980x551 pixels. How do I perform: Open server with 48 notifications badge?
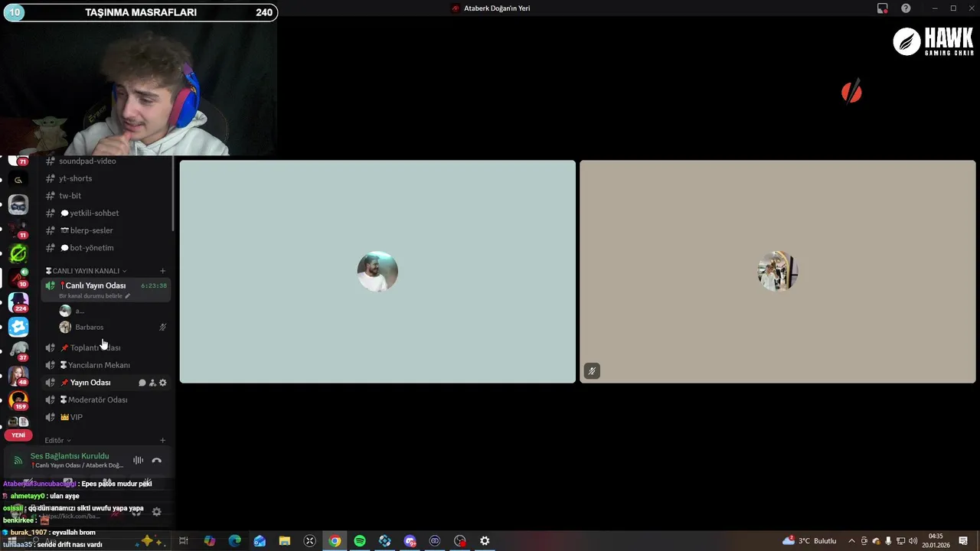pyautogui.click(x=18, y=376)
